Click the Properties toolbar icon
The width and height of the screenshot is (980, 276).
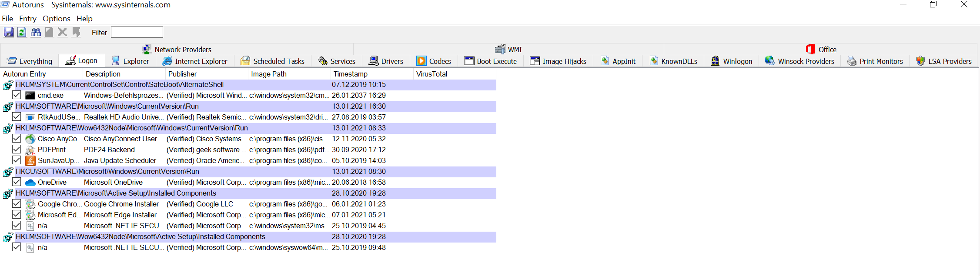click(49, 32)
